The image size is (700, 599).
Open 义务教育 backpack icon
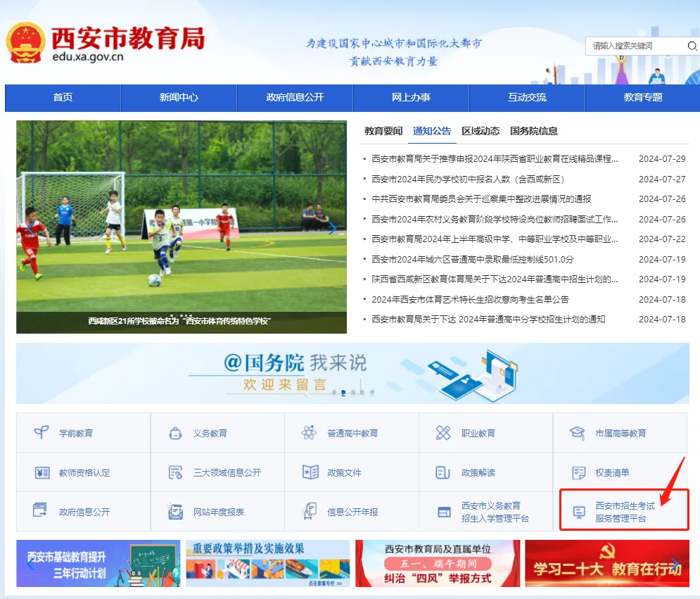[x=175, y=433]
